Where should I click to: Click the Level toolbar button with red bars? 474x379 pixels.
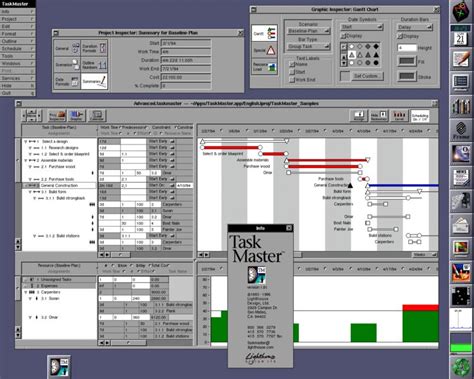point(399,116)
